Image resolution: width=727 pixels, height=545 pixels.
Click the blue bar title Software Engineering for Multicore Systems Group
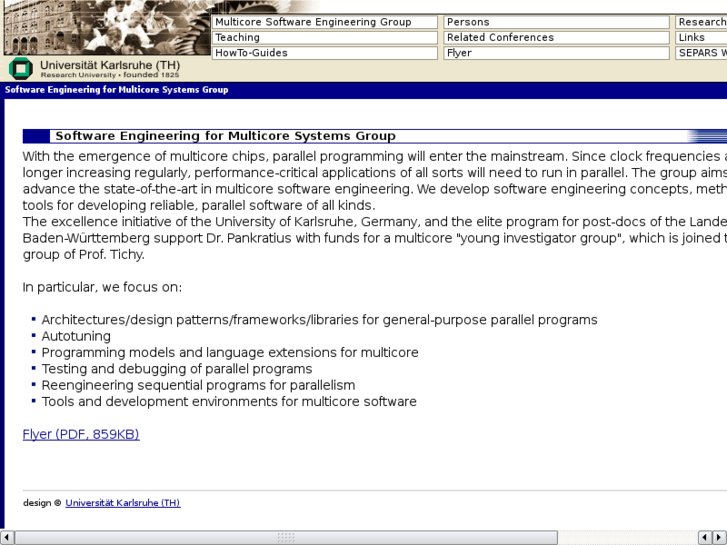[x=116, y=90]
